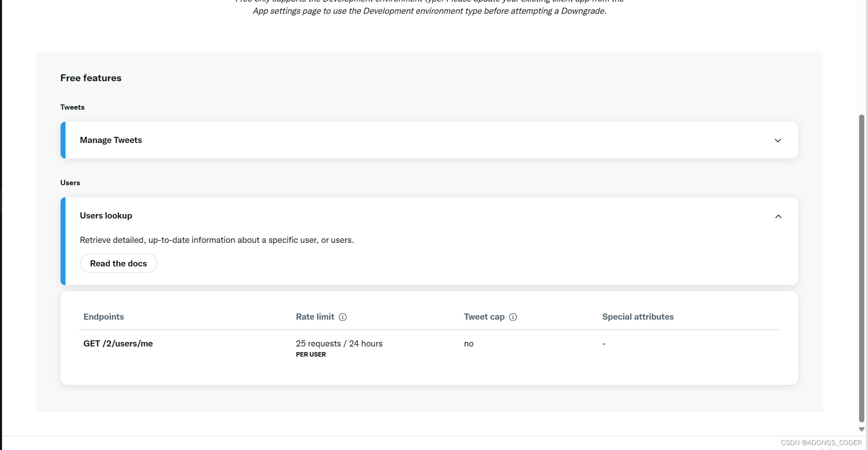Click the Free features heading
868x450 pixels.
91,78
